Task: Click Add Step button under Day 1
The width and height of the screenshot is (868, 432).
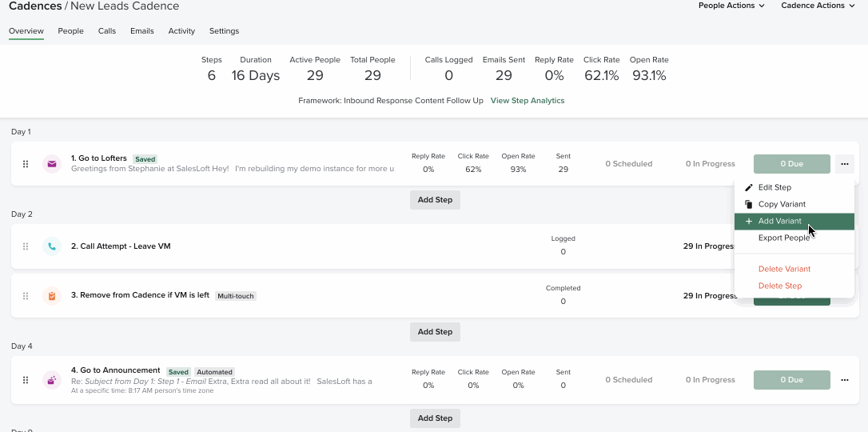Action: click(435, 200)
